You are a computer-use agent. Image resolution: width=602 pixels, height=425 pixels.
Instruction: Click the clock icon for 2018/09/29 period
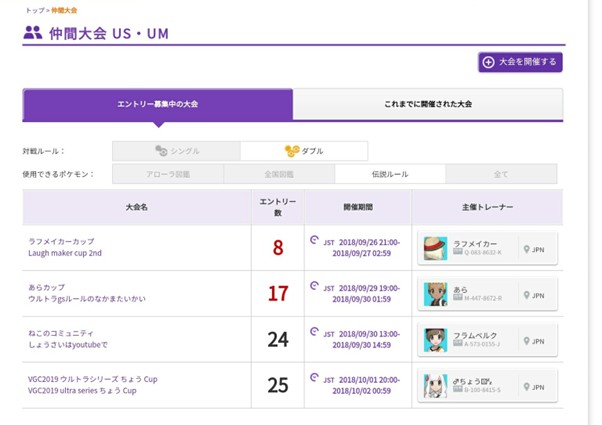[x=314, y=286]
